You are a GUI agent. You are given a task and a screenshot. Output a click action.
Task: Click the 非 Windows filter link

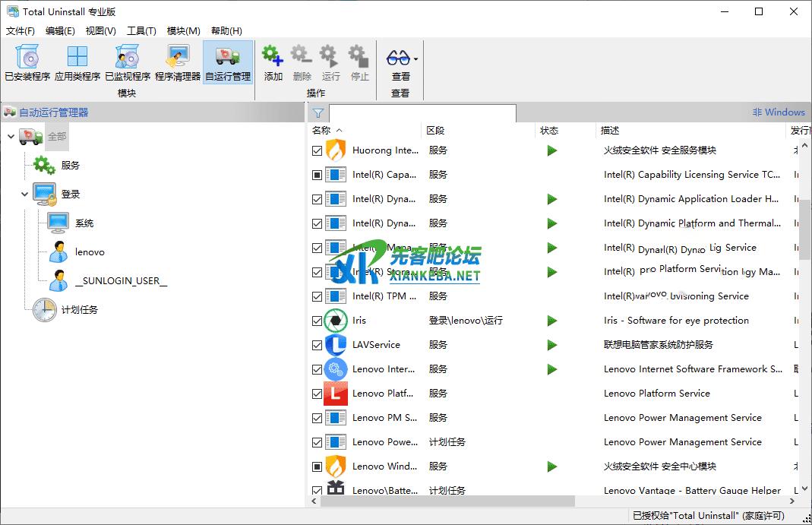778,112
